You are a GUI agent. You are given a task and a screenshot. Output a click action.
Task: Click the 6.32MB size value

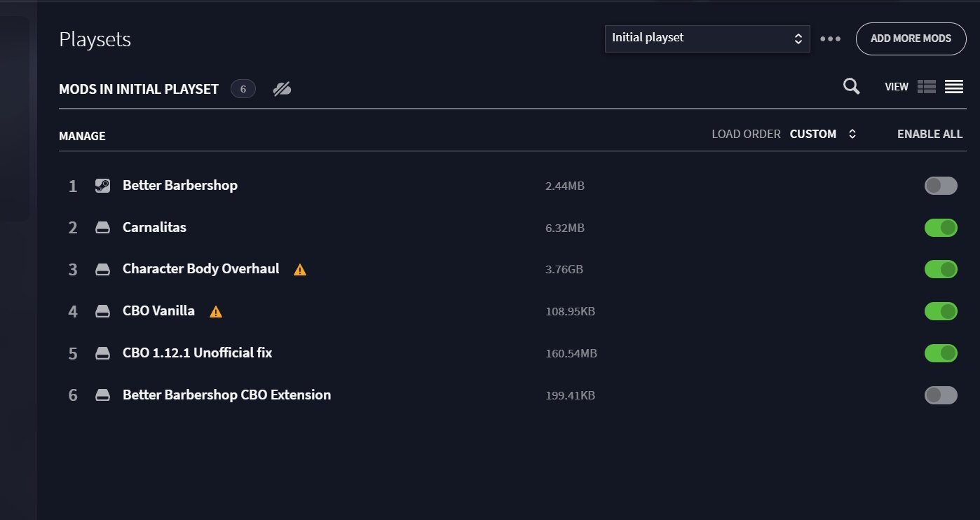[565, 228]
